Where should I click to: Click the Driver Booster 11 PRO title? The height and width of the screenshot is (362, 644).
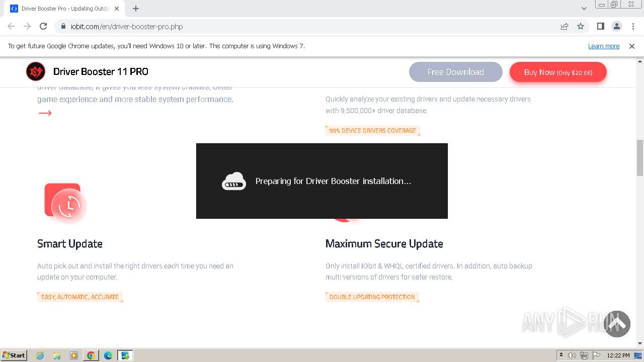tap(101, 72)
